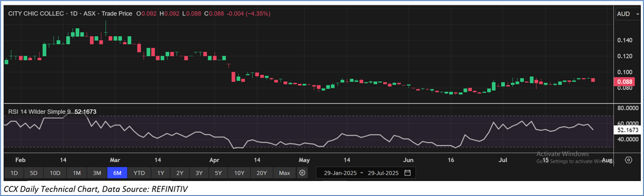Choose the YTD time range
Screen dimensions: 644x196
pos(139,173)
